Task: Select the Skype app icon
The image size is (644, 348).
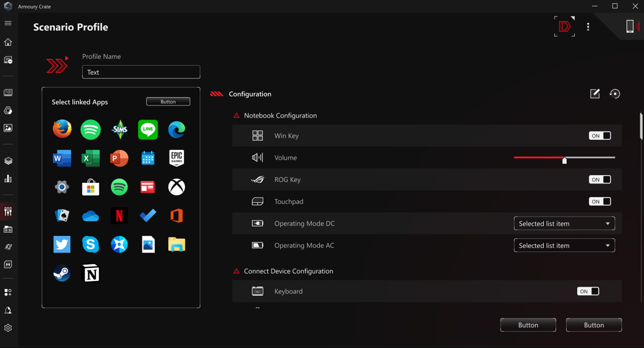Action: 91,244
